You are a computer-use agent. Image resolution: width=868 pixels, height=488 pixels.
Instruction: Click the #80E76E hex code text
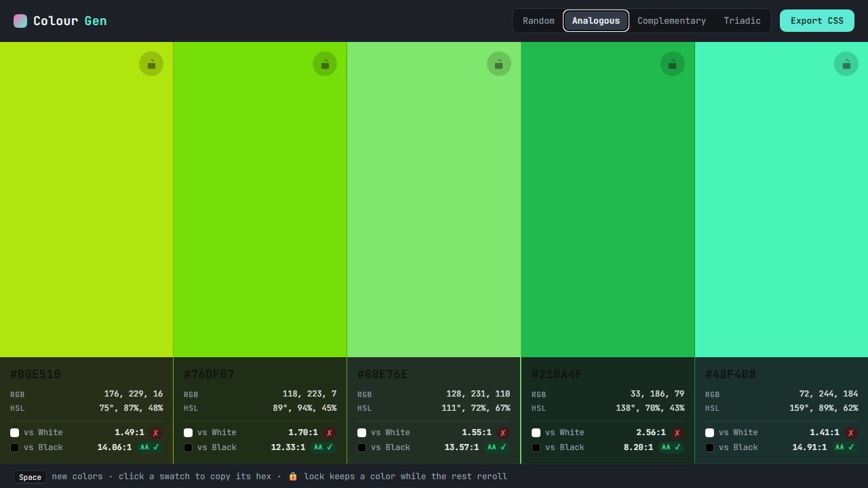click(x=382, y=374)
